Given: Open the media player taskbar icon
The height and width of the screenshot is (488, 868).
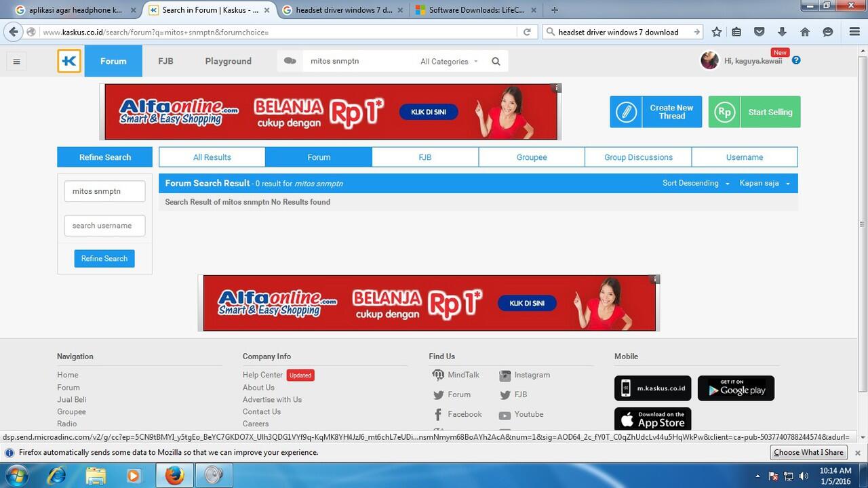Looking at the screenshot, I should 134,476.
